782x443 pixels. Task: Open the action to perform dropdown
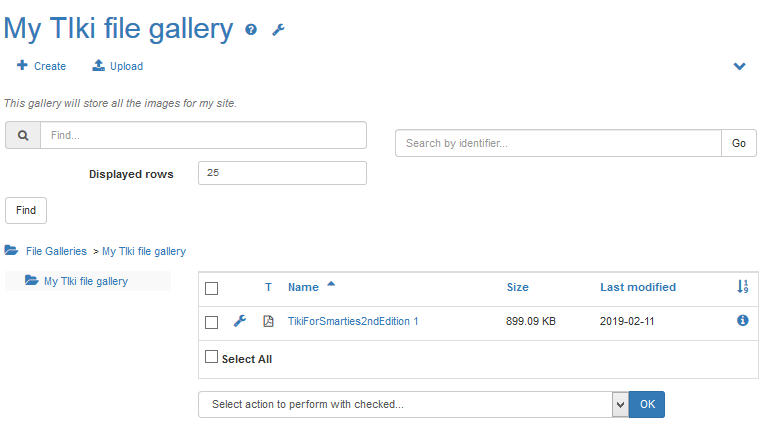tap(413, 404)
